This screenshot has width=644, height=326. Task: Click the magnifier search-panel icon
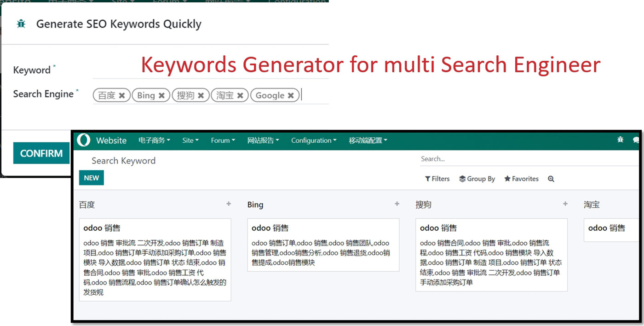tap(551, 179)
